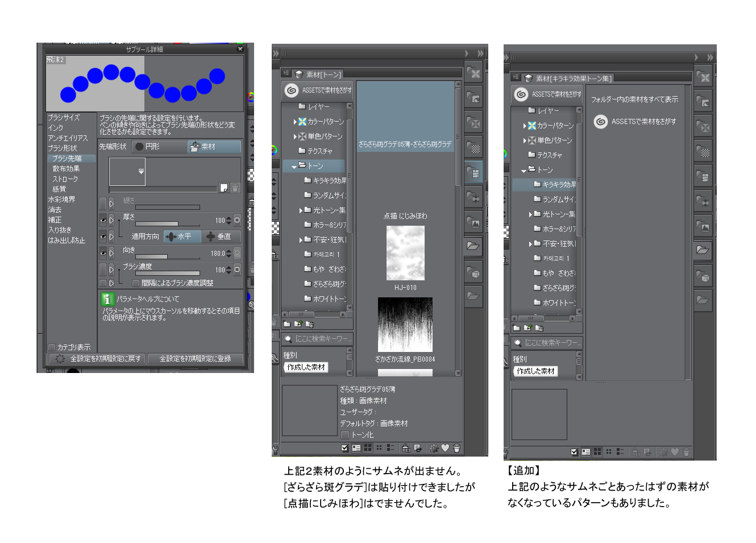The height and width of the screenshot is (543, 756).
Task: Click the 素材[キラキラ効果トーン集] palette tab
Action: (x=568, y=78)
